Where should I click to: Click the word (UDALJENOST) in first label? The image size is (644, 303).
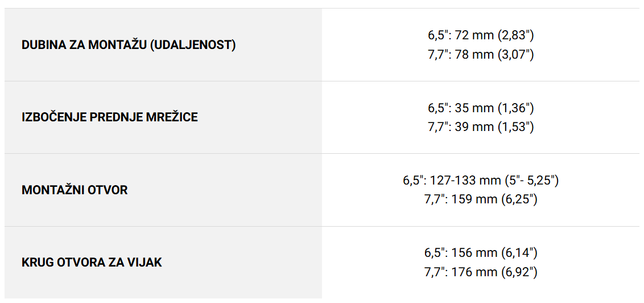(x=193, y=45)
